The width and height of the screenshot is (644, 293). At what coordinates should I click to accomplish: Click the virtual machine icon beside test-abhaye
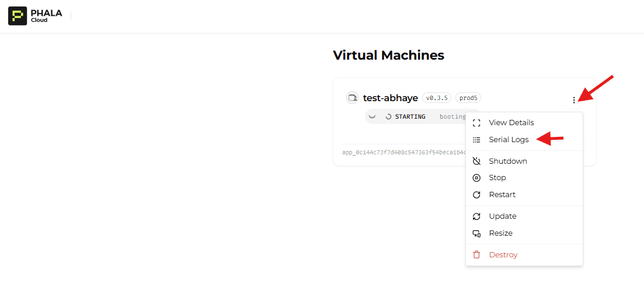coord(352,98)
